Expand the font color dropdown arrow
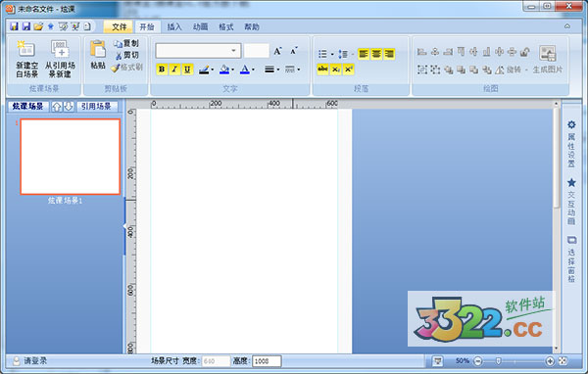 click(x=253, y=70)
